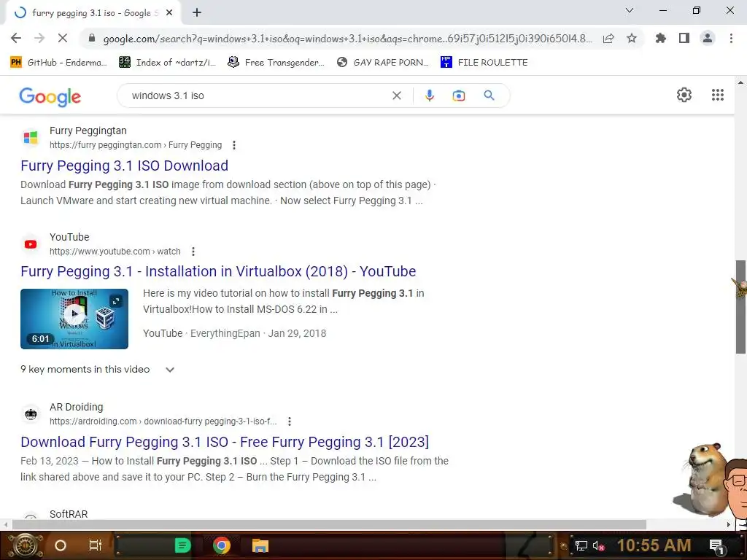Open File Explorer from the taskbar
This screenshot has height=560, width=747.
[x=260, y=545]
